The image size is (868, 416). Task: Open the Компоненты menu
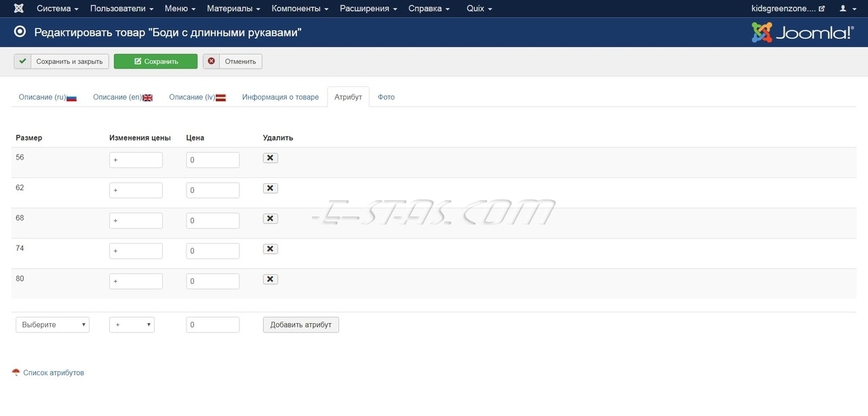(x=299, y=8)
